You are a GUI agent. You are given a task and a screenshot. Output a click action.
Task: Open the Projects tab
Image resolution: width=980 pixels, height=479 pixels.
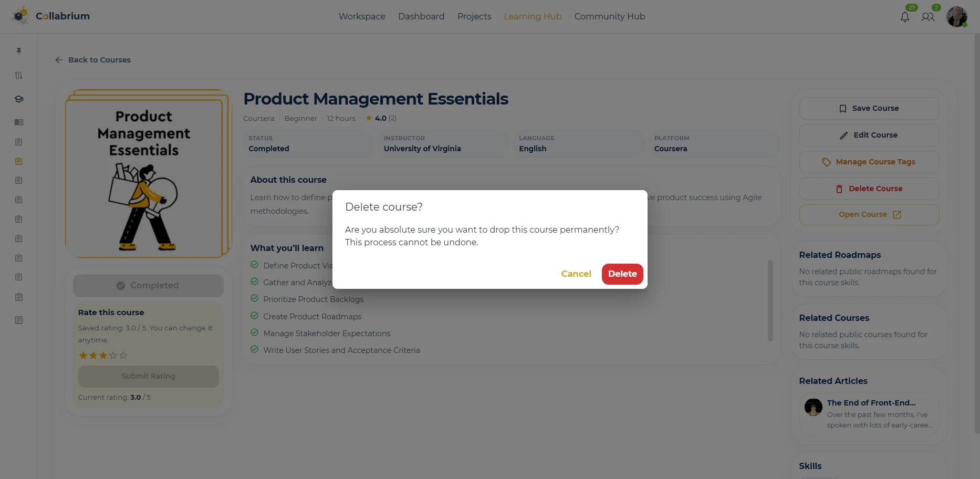tap(474, 16)
